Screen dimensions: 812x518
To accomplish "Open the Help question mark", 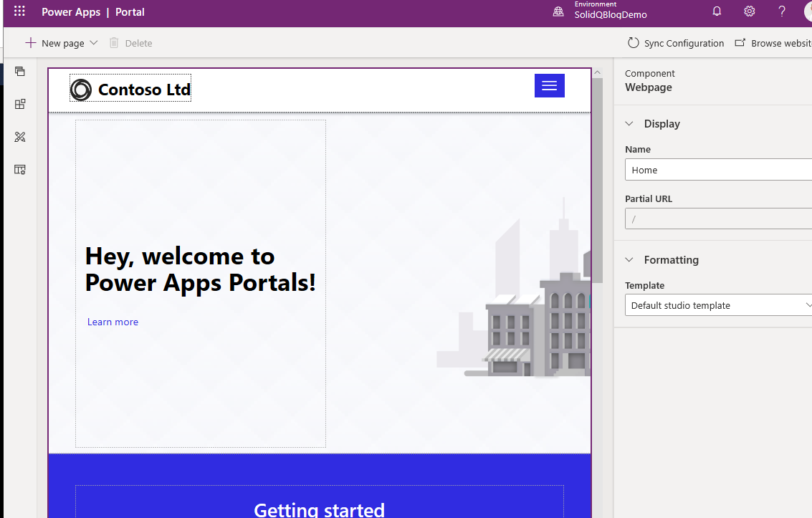I will pos(781,11).
